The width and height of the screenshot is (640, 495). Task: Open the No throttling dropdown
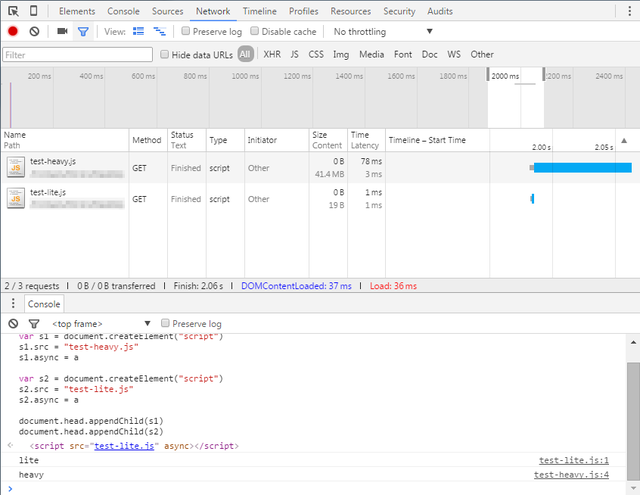pos(383,31)
